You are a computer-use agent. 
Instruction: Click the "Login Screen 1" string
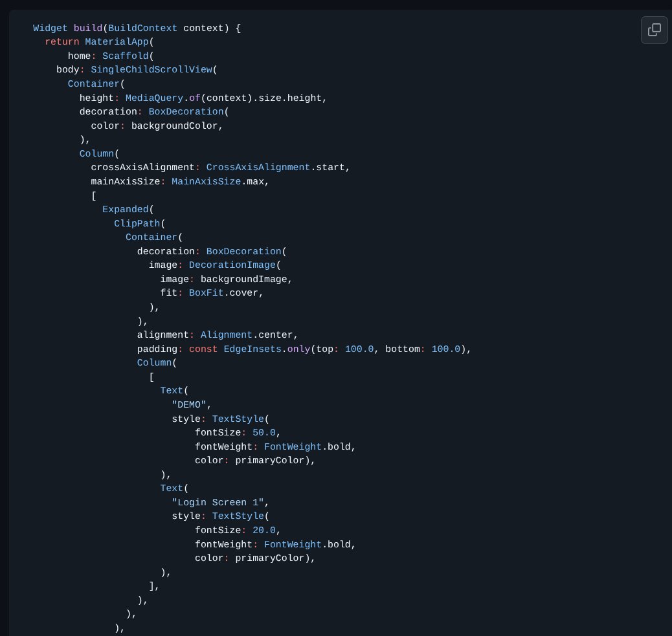point(218,502)
